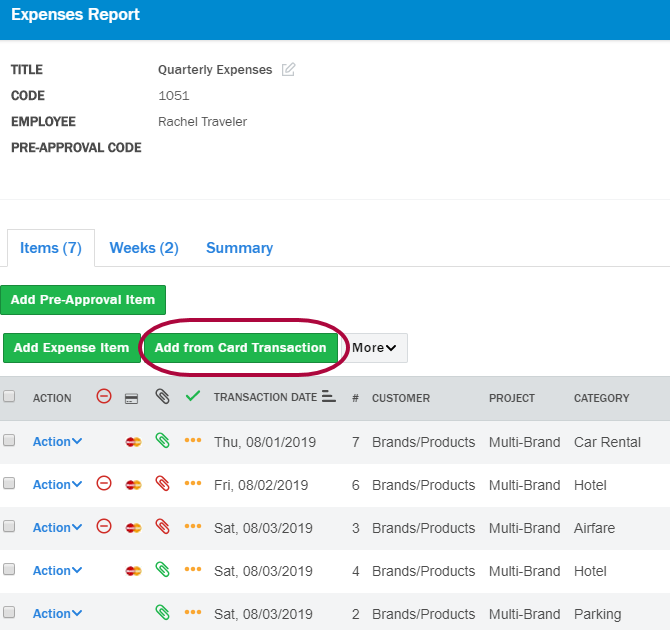Click the Action column header
Screen dimensions: 670x630
point(52,398)
